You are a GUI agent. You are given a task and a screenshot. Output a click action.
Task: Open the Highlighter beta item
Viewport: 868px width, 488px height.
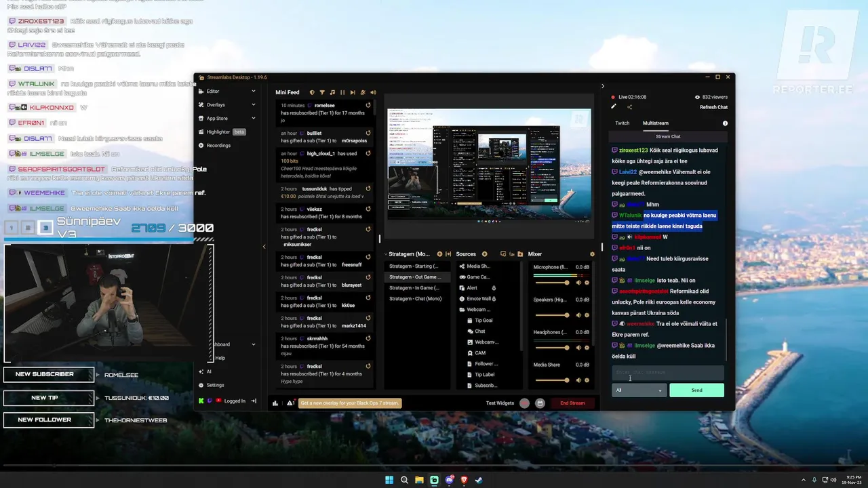coord(222,131)
